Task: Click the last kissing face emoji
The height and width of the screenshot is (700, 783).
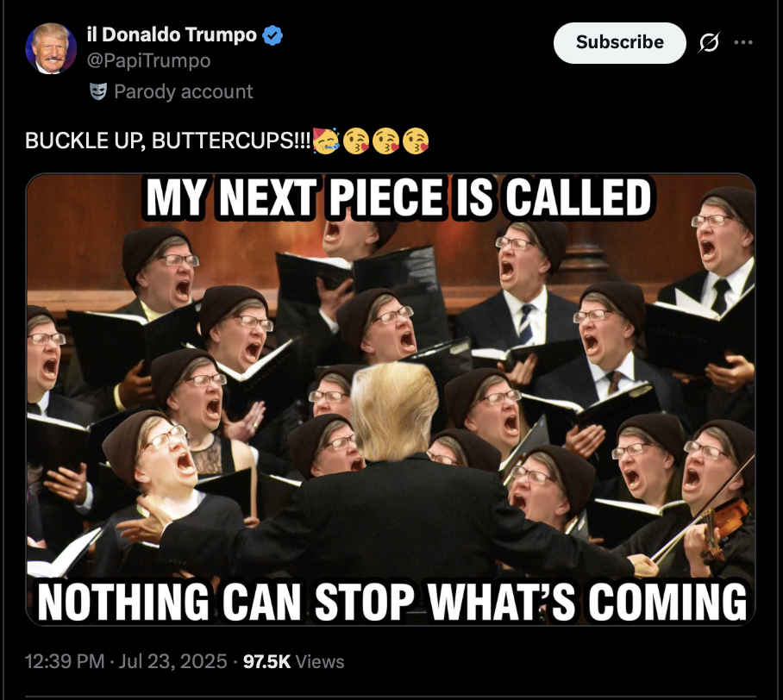Action: pos(416,141)
